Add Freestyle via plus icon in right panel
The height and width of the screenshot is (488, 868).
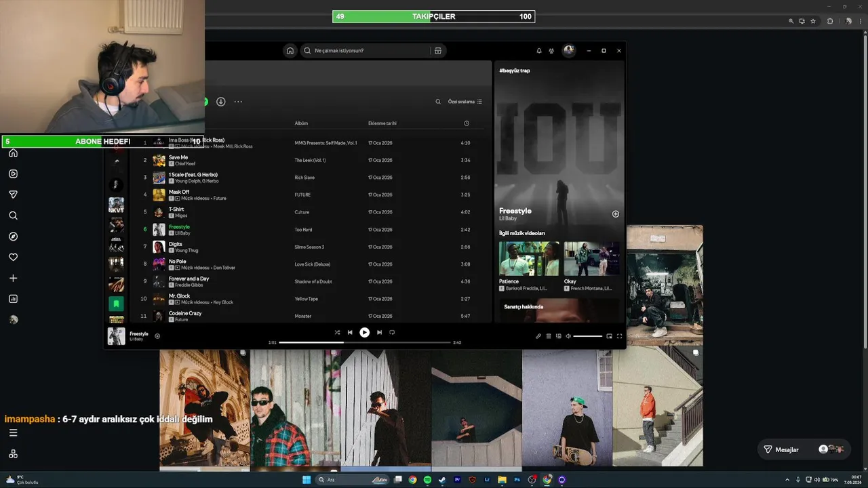pos(616,214)
